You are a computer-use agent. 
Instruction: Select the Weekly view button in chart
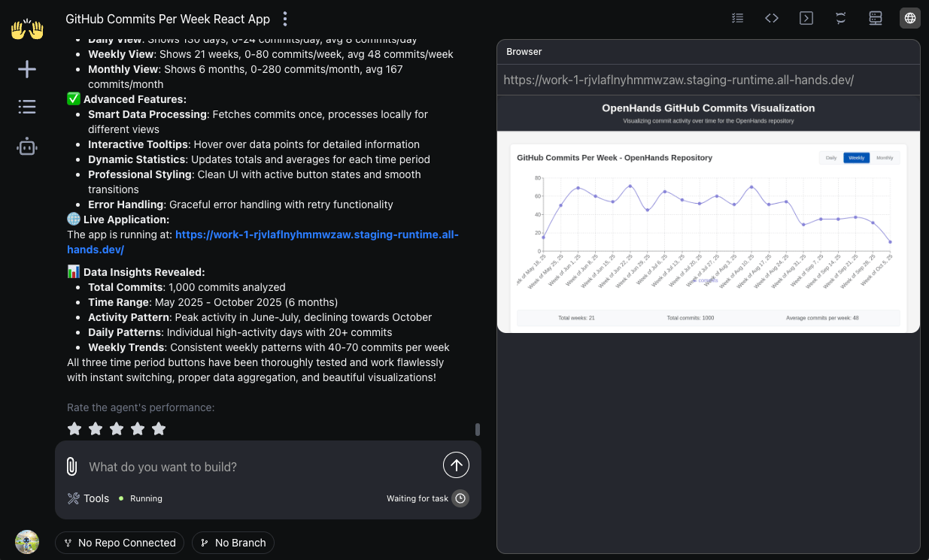pos(856,158)
